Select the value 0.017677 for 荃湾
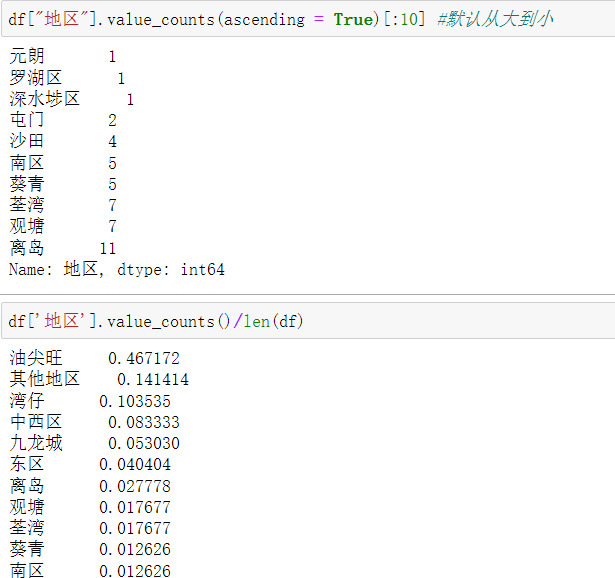615x578 pixels. coord(135,529)
